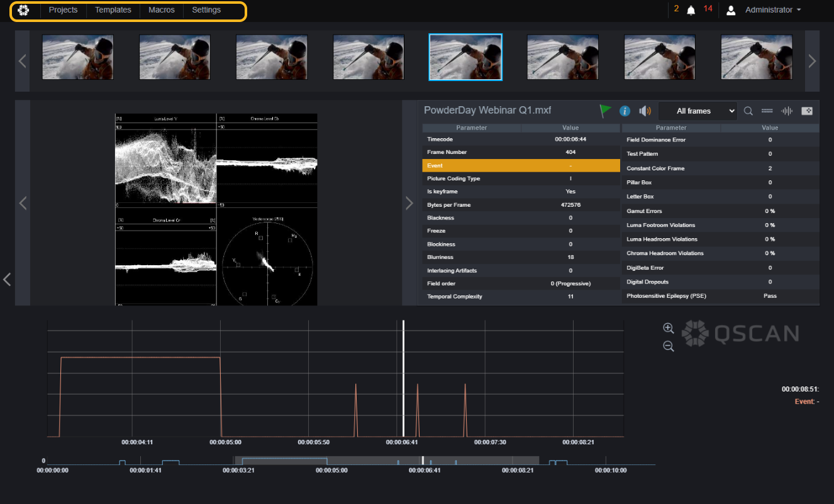Click the Photosensitive Epilepsy (PSE) row

click(721, 296)
